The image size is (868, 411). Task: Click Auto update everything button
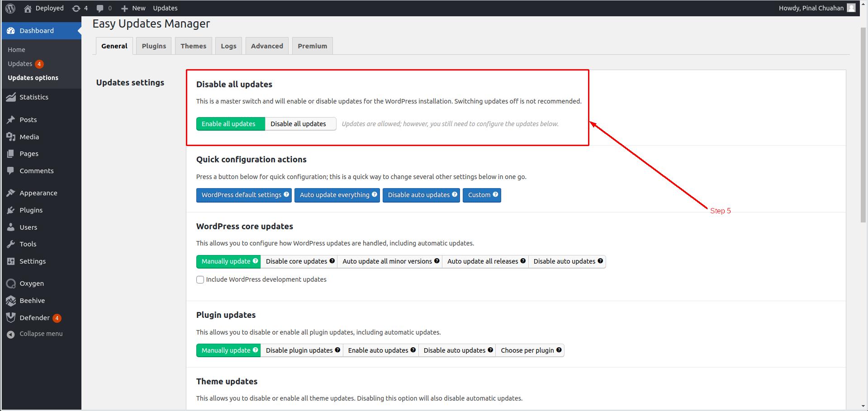[x=337, y=195]
